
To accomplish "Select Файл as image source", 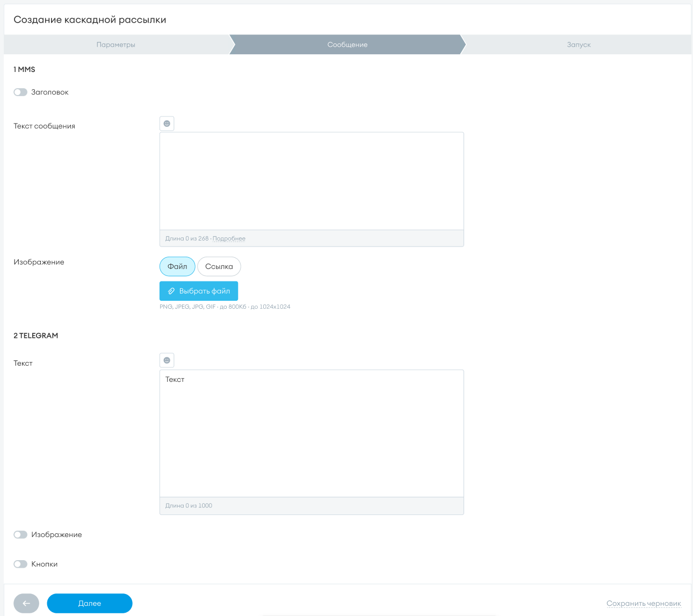I will pos(177,266).
